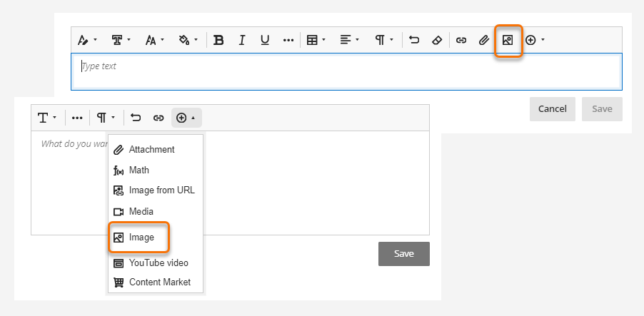Click the insert link icon in upper editor
The image size is (644, 316).
[461, 40]
